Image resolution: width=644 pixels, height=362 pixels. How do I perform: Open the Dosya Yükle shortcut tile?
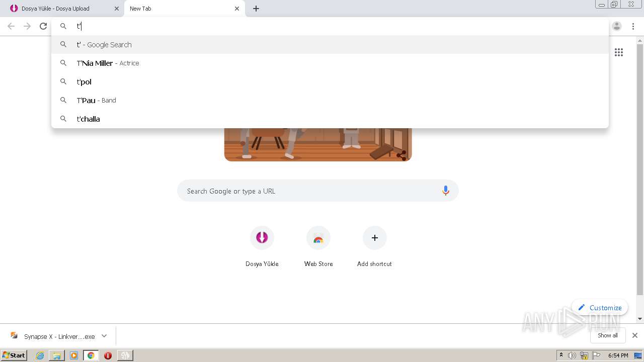tap(262, 246)
